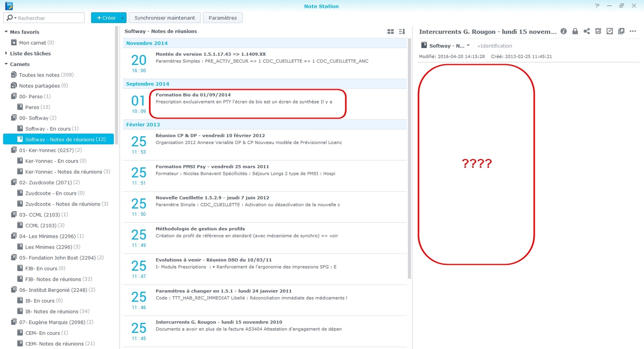Switch note list to grid view
This screenshot has width=644, height=349.
coord(390,32)
